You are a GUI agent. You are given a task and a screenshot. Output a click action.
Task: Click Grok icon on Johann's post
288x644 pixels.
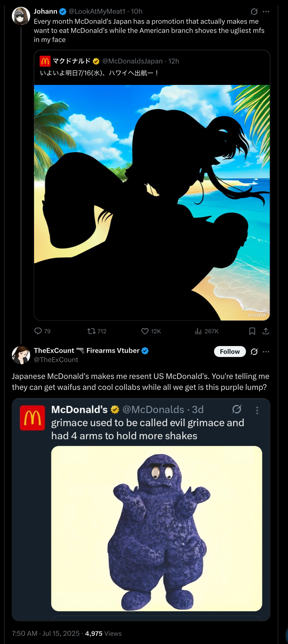254,12
